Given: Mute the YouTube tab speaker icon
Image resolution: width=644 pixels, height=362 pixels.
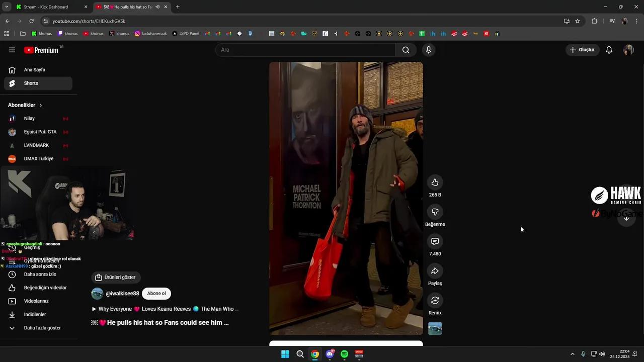Looking at the screenshot, I should 157,7.
